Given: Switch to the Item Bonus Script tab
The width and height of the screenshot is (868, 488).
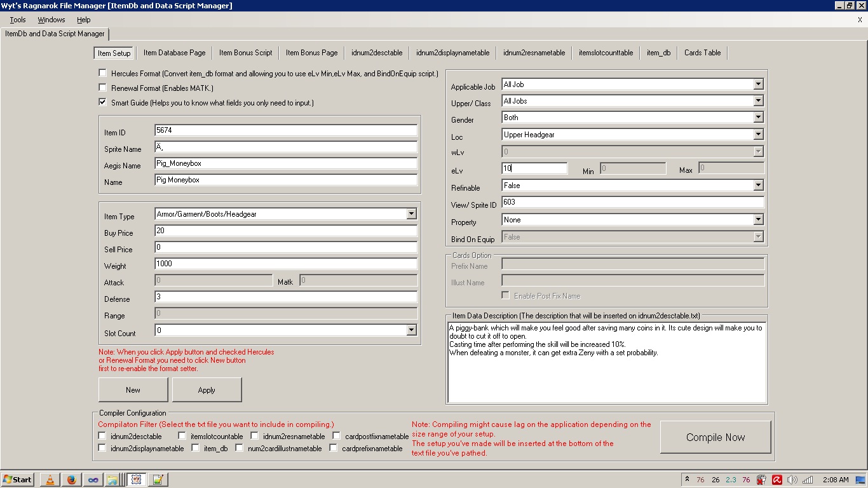Looking at the screenshot, I should point(246,53).
